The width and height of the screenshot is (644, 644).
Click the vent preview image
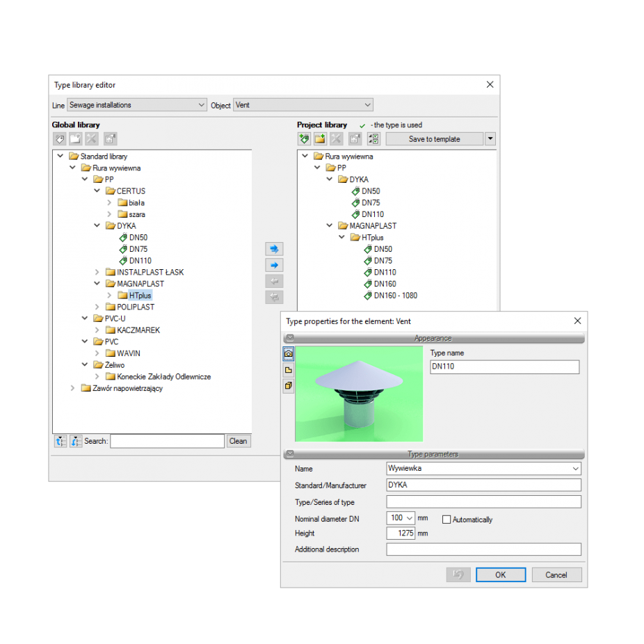click(359, 394)
